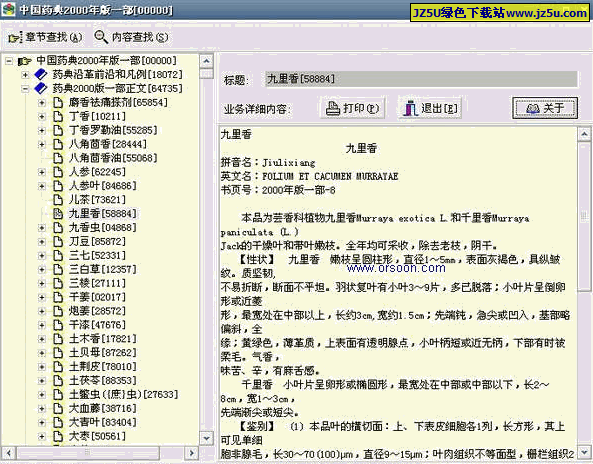593x464 pixels.
Task: Click the tree panel horizontal scroll right arrow
Action: 192,453
